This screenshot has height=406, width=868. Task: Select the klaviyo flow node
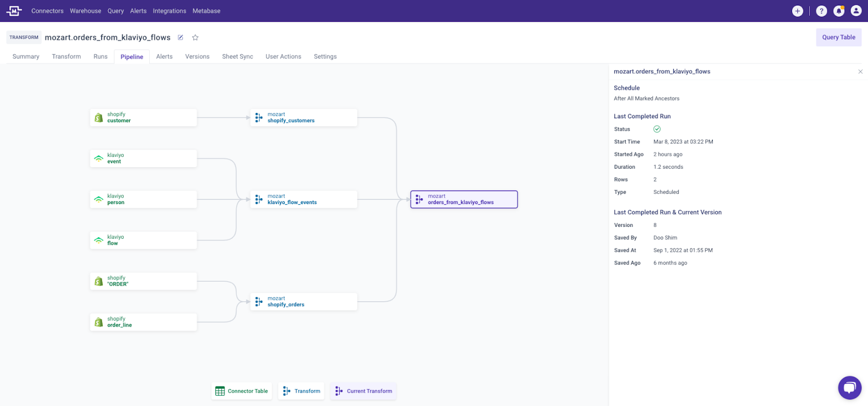[143, 240]
